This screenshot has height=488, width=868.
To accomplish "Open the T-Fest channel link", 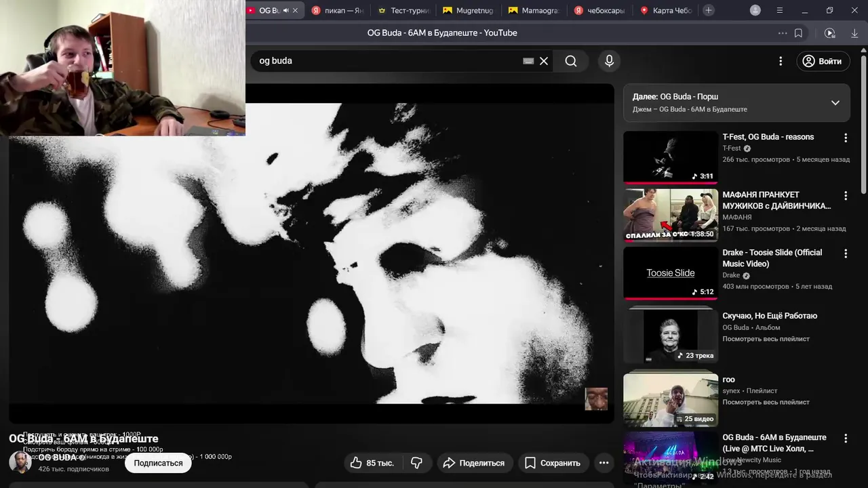I will tap(732, 148).
